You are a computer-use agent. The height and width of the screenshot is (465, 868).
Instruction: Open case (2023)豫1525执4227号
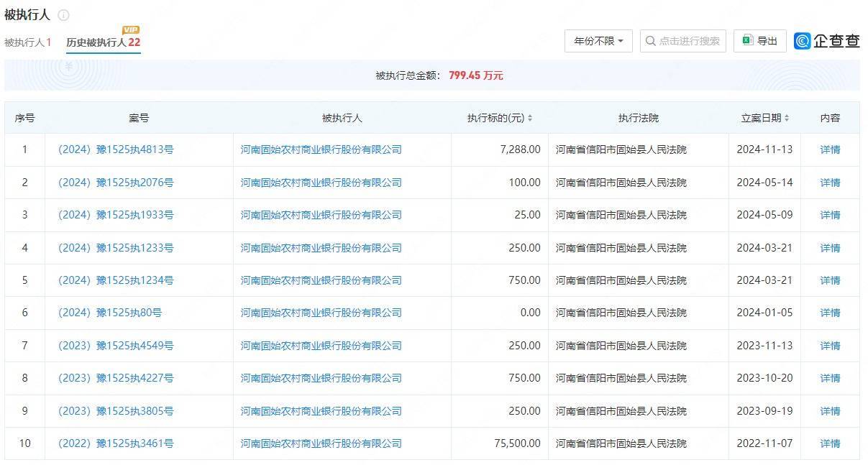tap(116, 378)
